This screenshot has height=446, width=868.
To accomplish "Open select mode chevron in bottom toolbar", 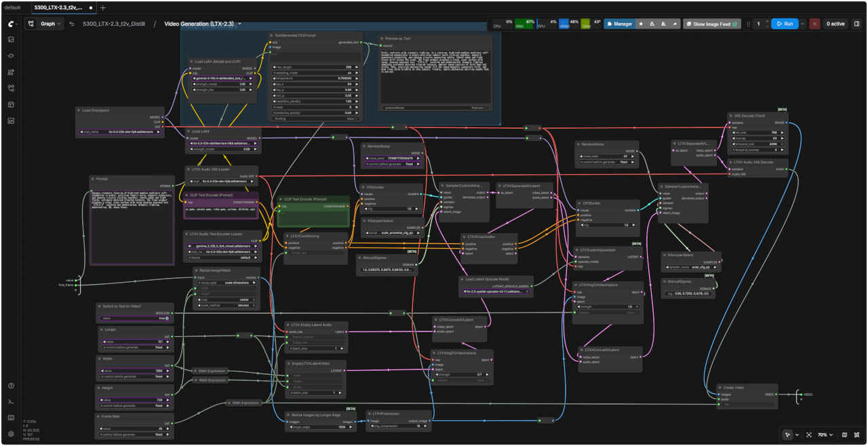I will (796, 434).
